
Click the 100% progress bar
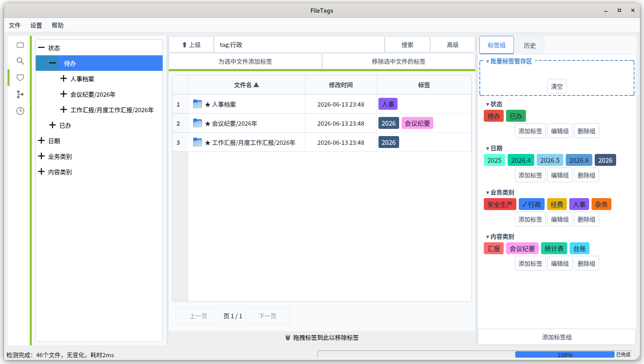[x=565, y=354]
